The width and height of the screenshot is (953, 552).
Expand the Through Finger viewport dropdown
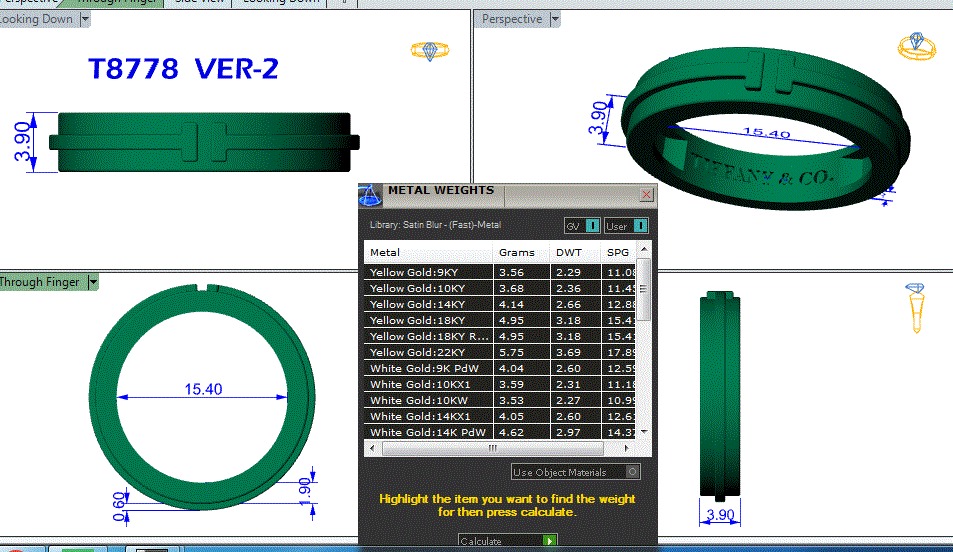[x=94, y=283]
